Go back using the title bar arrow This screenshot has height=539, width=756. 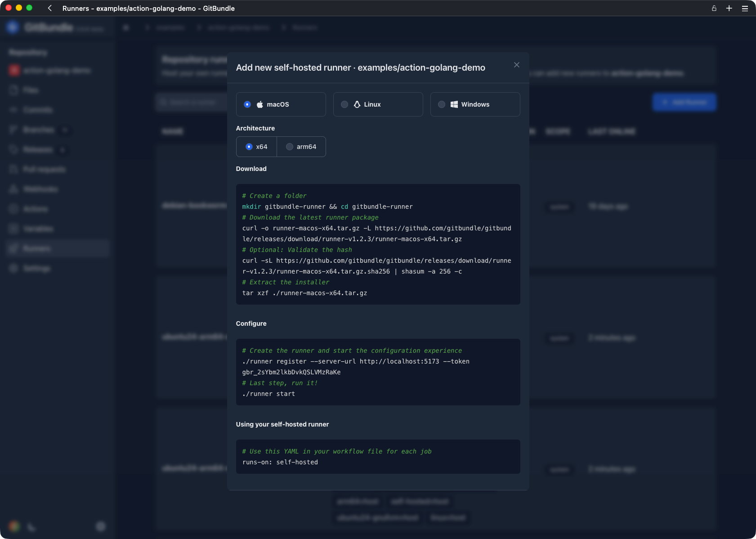[x=50, y=8]
